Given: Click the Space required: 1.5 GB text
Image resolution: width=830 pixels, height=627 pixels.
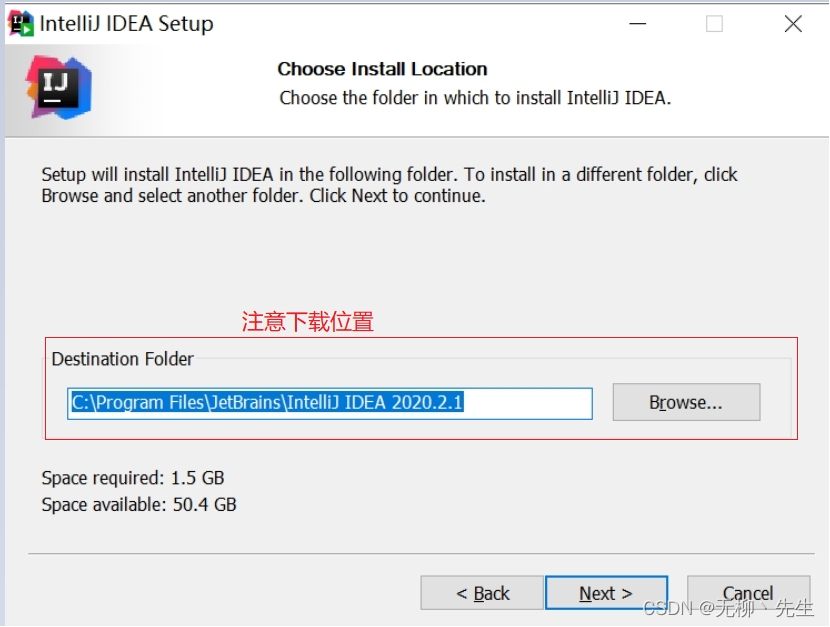Looking at the screenshot, I should [x=132, y=478].
